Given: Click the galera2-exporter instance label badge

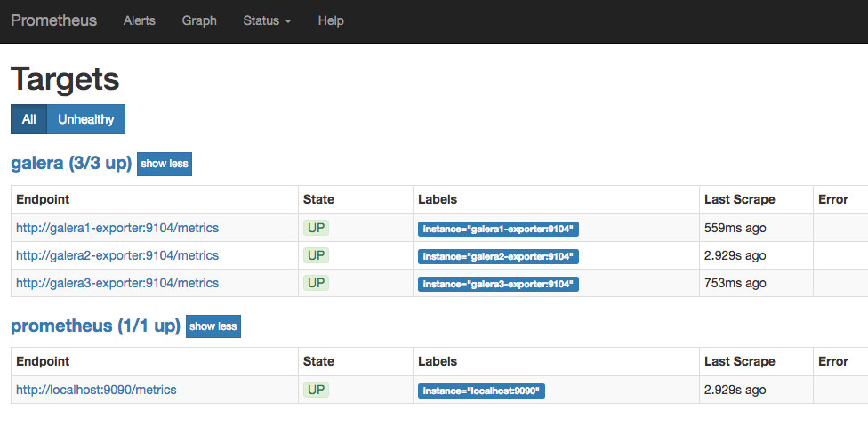Looking at the screenshot, I should 498,257.
